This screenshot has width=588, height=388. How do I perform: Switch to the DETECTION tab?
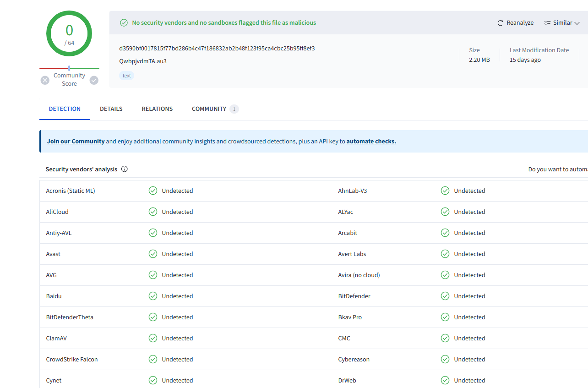pos(65,109)
